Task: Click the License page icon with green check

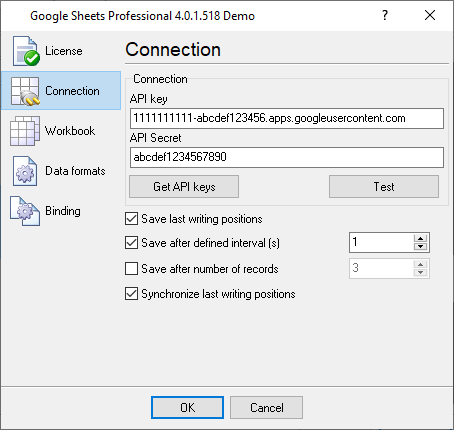Action: 26,51
